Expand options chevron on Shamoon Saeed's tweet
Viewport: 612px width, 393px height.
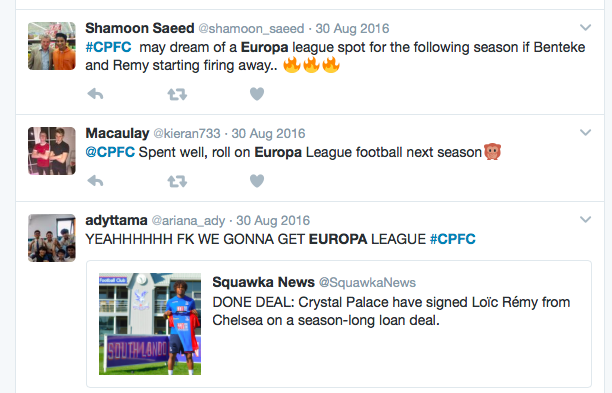pyautogui.click(x=585, y=28)
